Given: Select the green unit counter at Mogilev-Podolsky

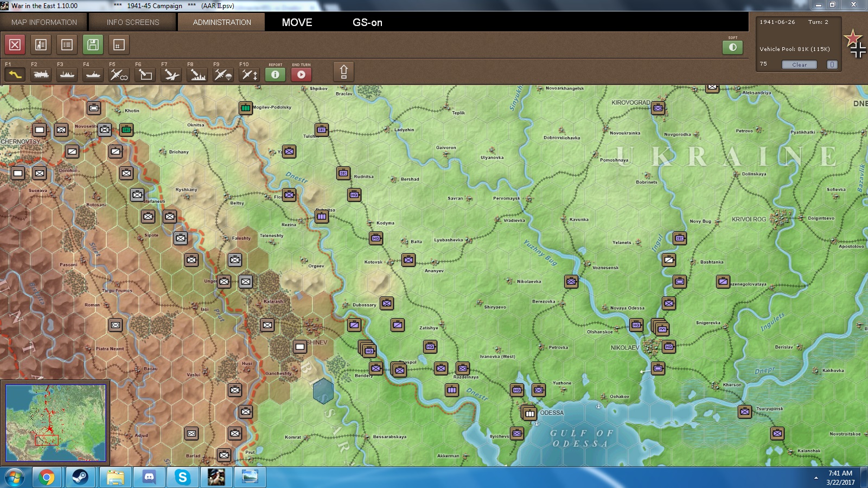Looking at the screenshot, I should (x=246, y=108).
